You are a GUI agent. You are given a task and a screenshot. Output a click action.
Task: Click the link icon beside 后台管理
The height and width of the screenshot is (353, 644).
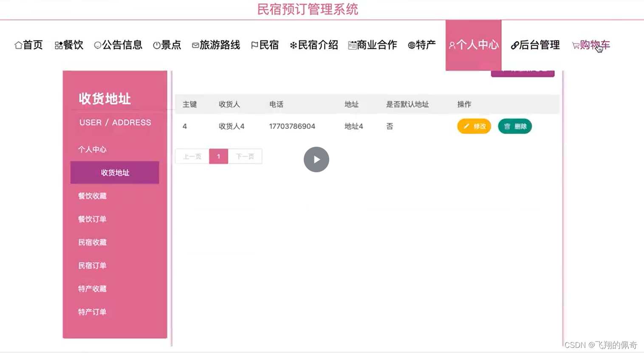[515, 45]
